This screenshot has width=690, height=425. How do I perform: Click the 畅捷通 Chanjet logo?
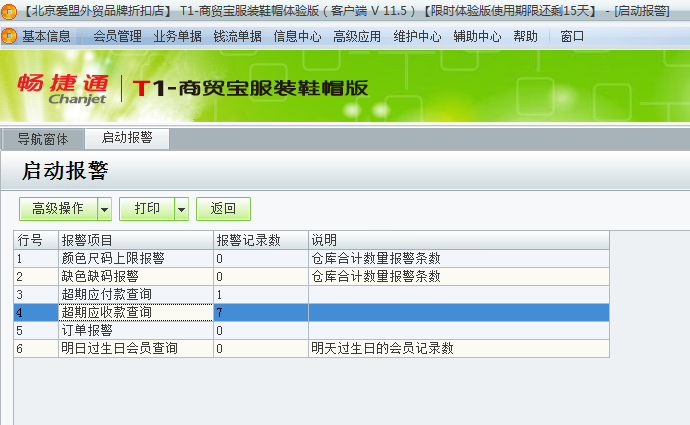coord(61,89)
